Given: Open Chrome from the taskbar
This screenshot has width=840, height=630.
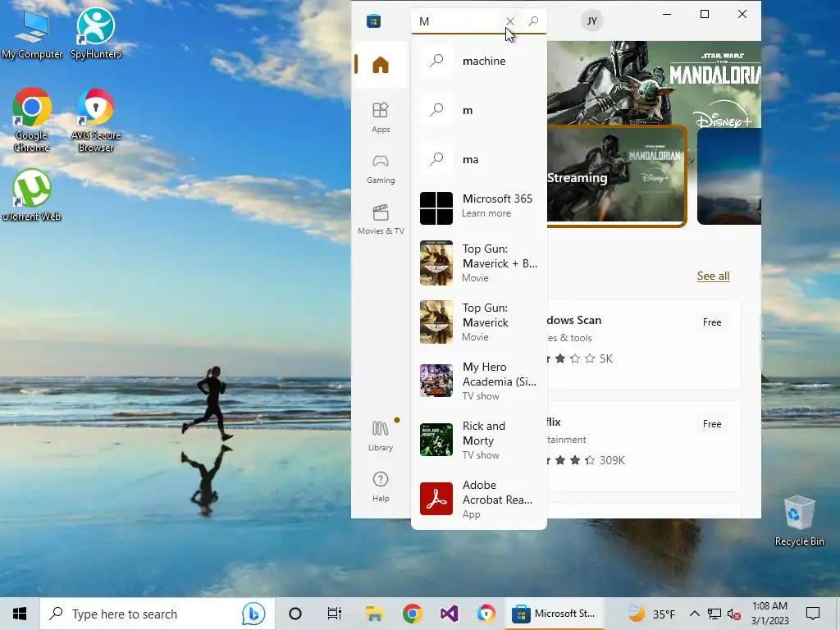Looking at the screenshot, I should 412,614.
